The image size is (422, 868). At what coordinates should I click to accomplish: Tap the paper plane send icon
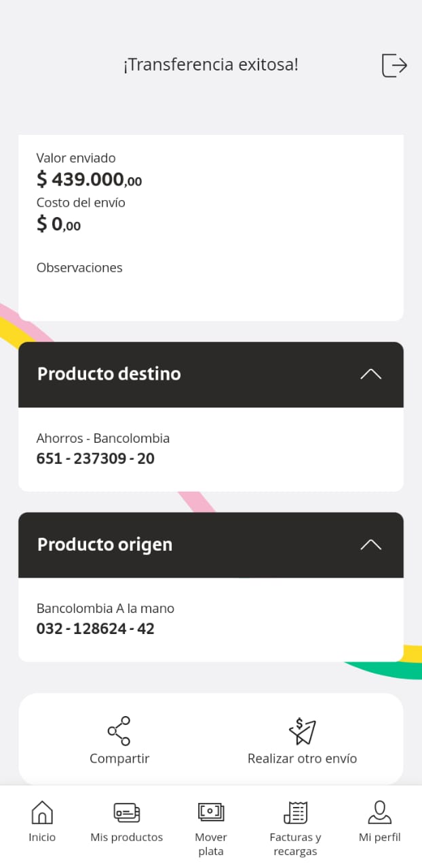click(x=302, y=731)
